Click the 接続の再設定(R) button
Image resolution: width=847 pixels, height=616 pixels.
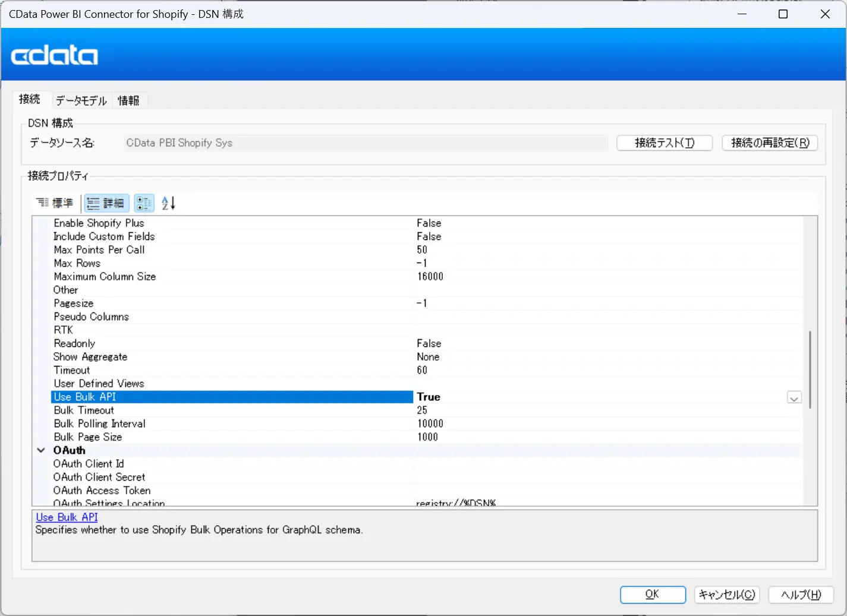point(770,143)
